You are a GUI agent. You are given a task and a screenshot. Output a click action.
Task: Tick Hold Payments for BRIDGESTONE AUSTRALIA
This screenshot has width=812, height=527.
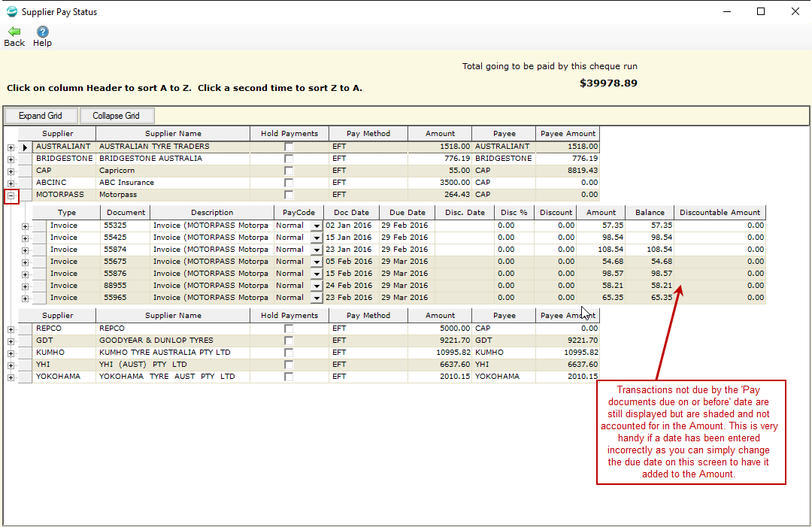coord(289,159)
